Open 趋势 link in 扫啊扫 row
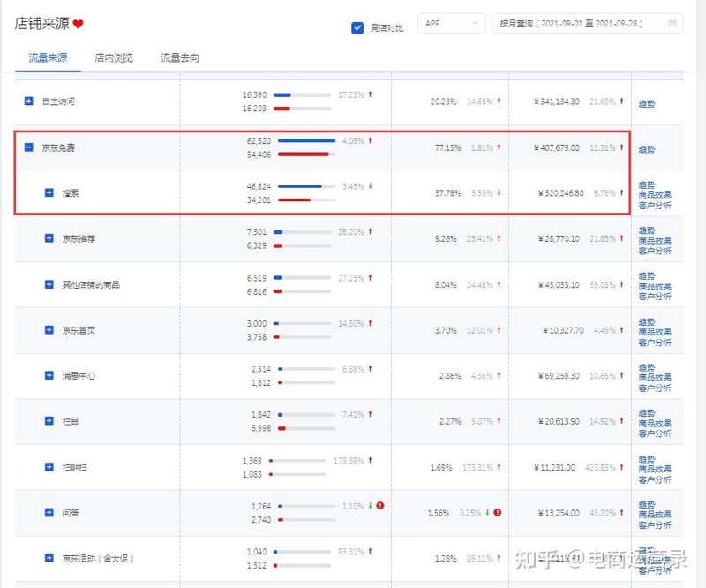The height and width of the screenshot is (588, 706). (x=647, y=459)
